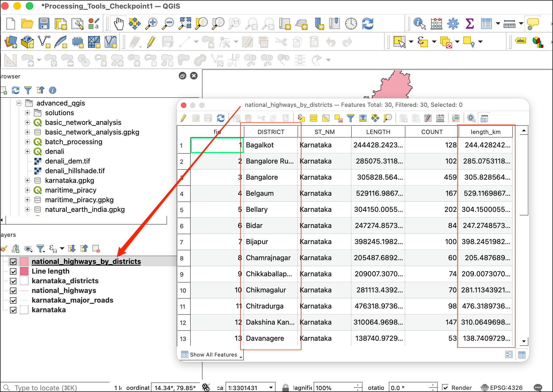
Task: Click national_highways_by_districts pink color swatch
Action: tap(24, 262)
